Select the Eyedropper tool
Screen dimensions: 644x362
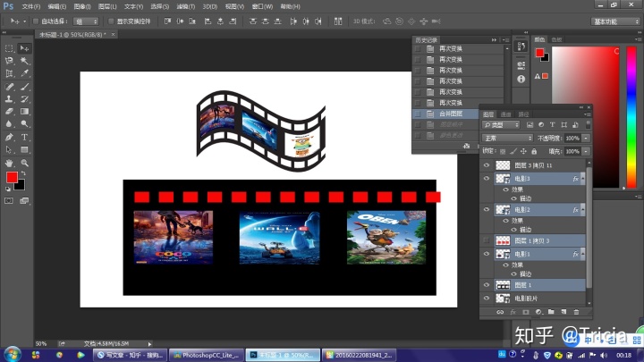pyautogui.click(x=25, y=73)
